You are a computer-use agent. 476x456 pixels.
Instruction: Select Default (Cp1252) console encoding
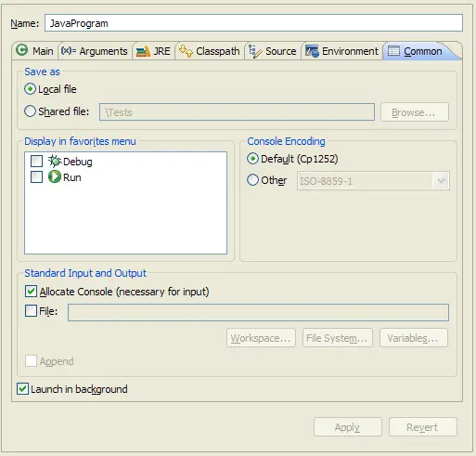pyautogui.click(x=252, y=159)
